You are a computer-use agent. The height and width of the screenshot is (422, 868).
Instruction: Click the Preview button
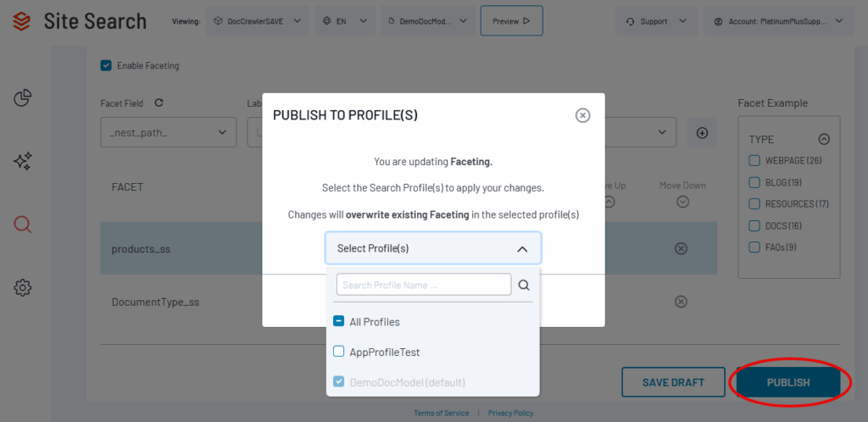click(511, 21)
